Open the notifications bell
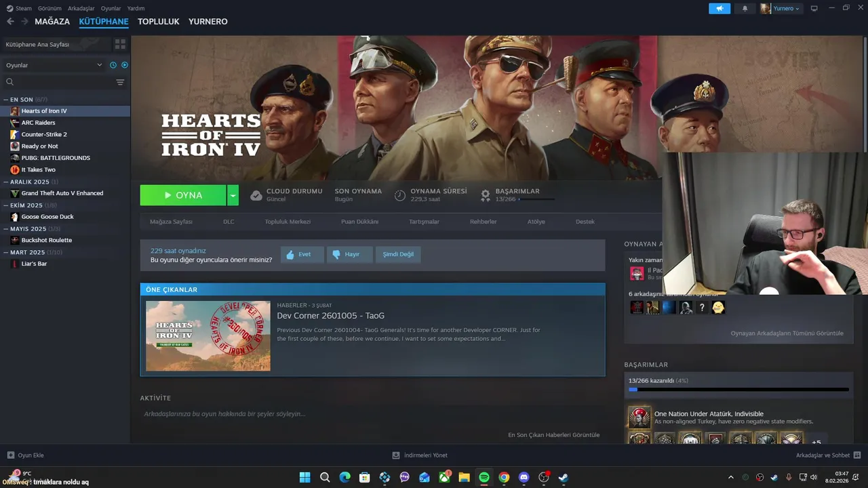The width and height of the screenshot is (868, 488). [x=745, y=8]
